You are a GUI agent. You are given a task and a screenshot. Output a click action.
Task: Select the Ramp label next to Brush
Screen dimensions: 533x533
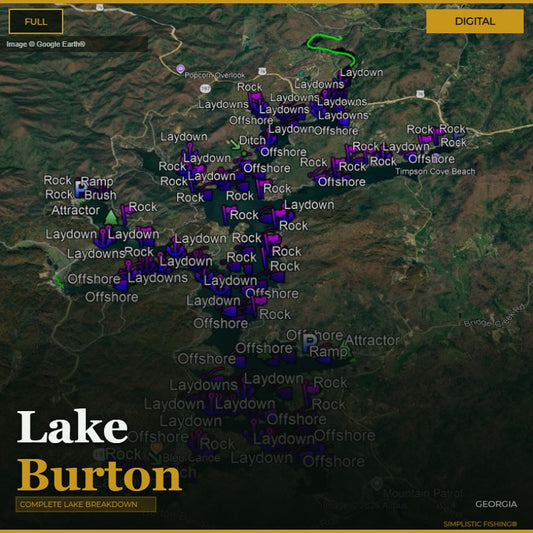click(x=97, y=182)
